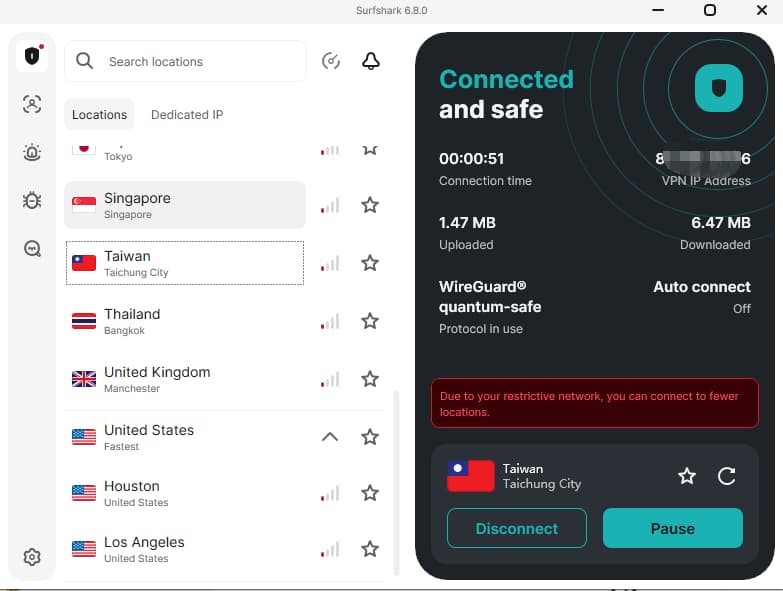
Task: Favorite the Singapore location star
Action: [370, 205]
